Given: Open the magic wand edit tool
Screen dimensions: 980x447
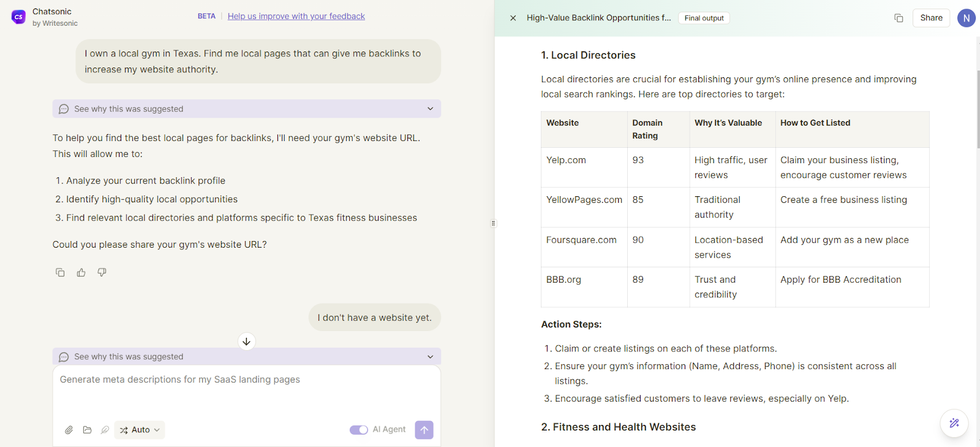Looking at the screenshot, I should tap(954, 423).
